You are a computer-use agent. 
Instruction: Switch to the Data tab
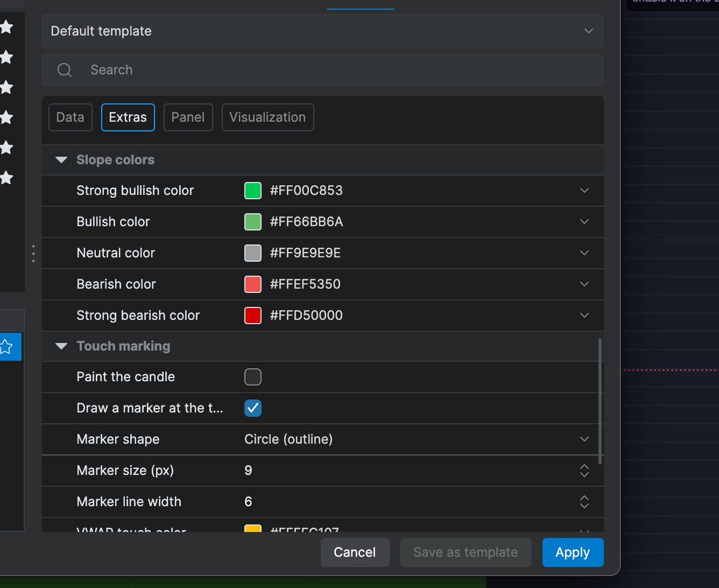pyautogui.click(x=71, y=117)
